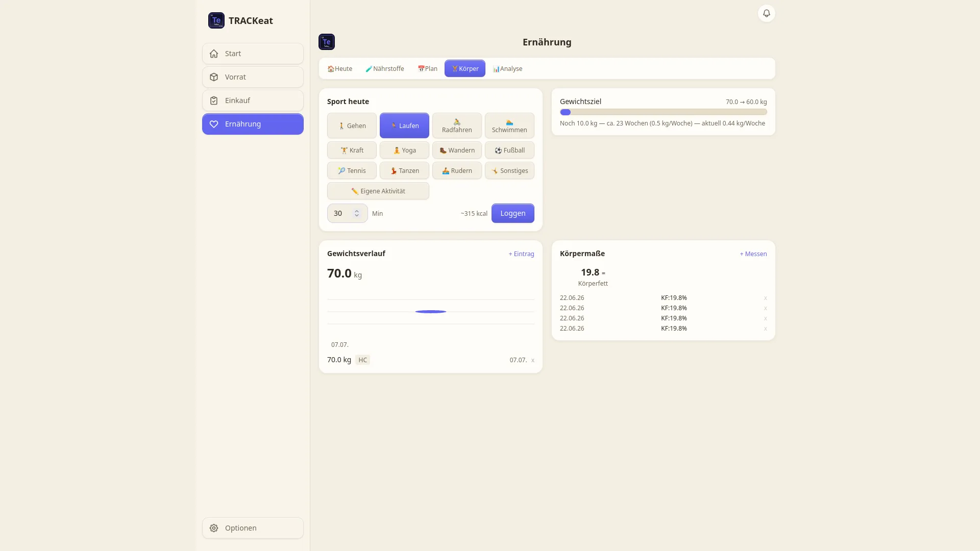
Task: Select the Körper tab
Action: [x=465, y=68]
